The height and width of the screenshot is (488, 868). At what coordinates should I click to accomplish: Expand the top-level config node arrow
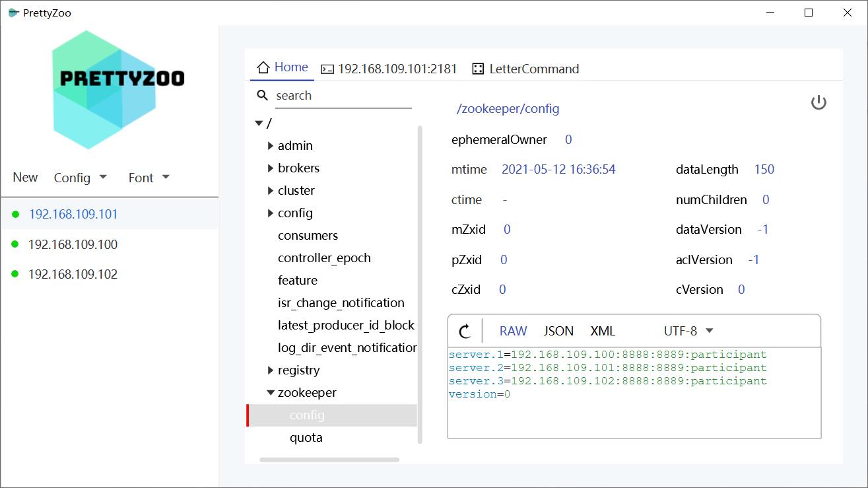point(271,213)
